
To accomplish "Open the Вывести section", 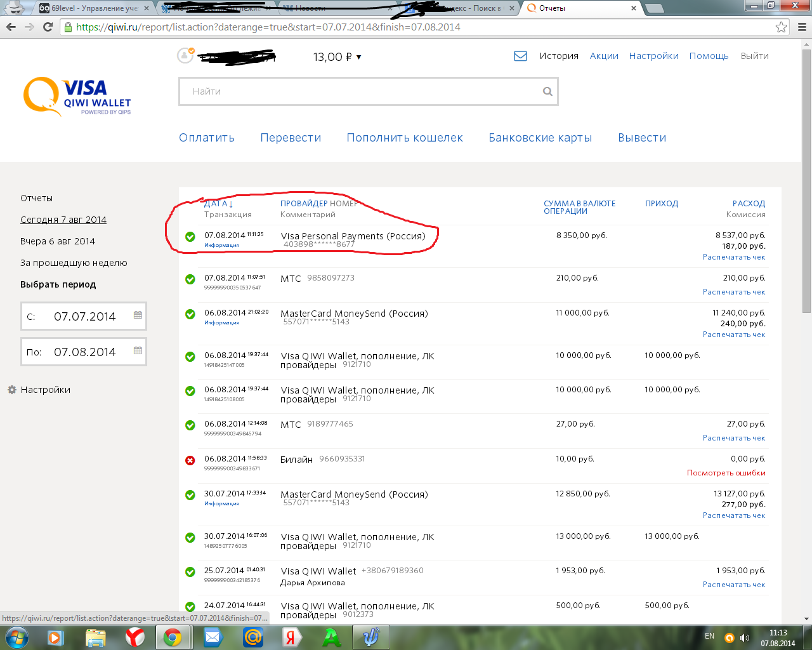I will (642, 138).
